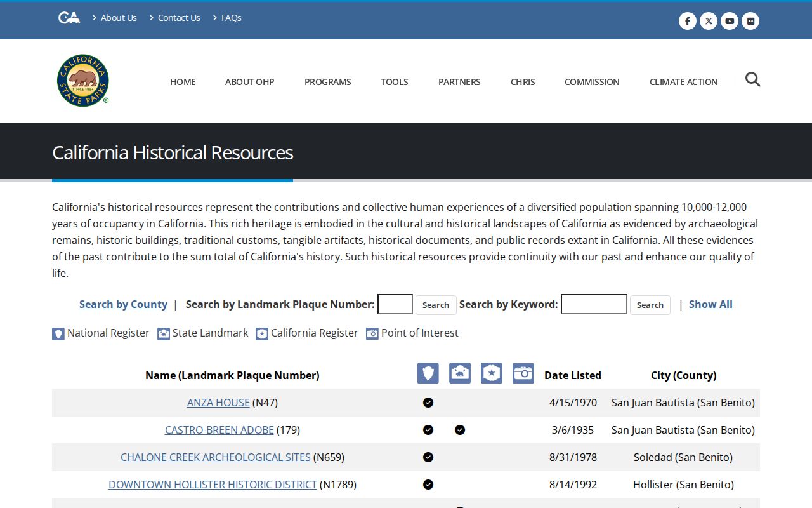This screenshot has width=812, height=508.
Task: Click the National Register legend icon
Action: tap(58, 333)
